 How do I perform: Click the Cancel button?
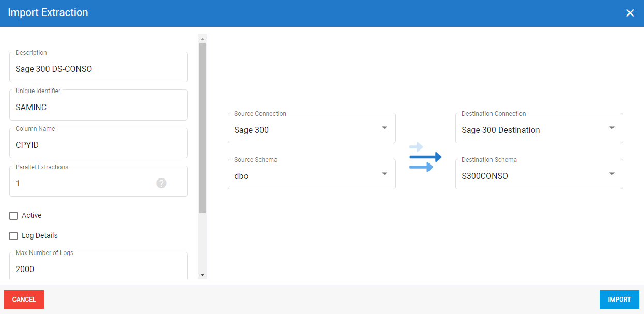point(24,300)
